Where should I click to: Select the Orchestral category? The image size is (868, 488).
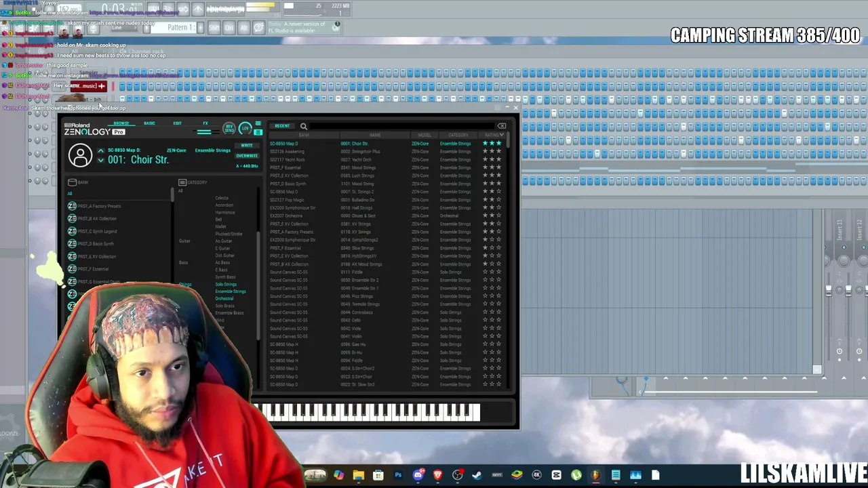(224, 298)
